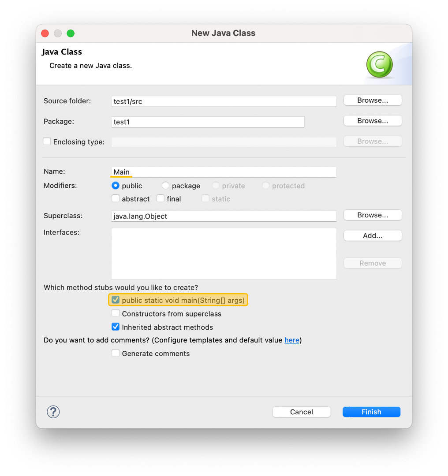Check the final modifier checkbox
The image size is (448, 476).
[161, 198]
